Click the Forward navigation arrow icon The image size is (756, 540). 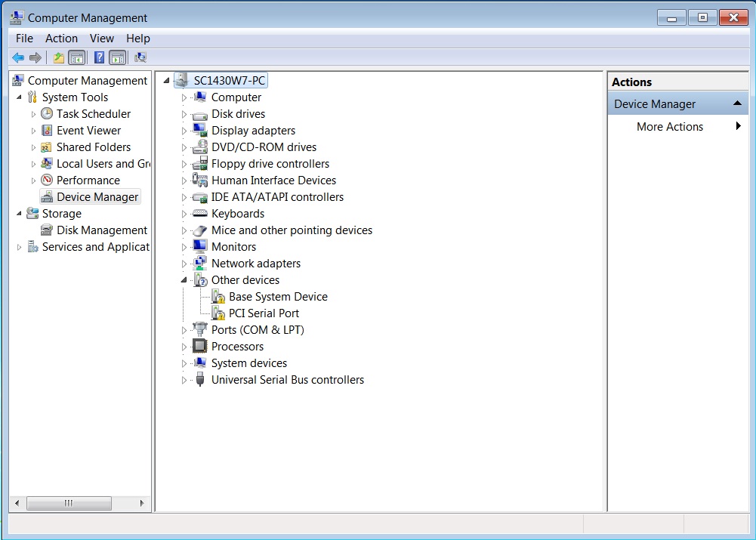coord(35,57)
